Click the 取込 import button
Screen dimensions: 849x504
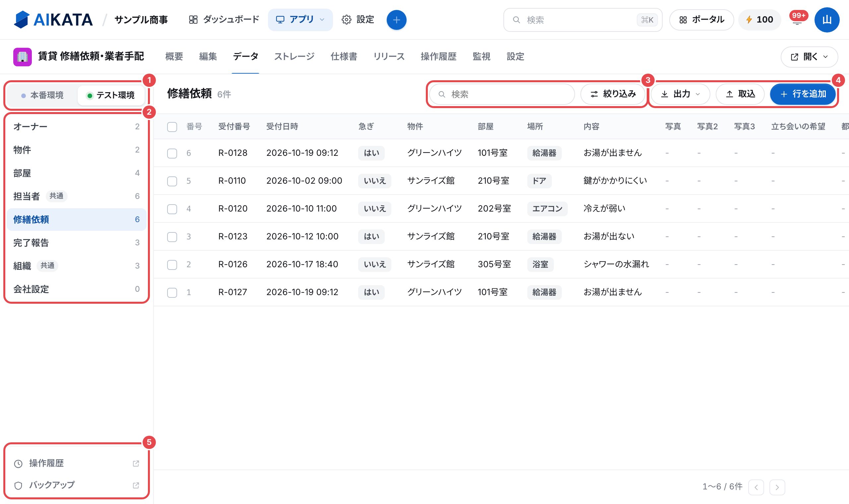tap(740, 94)
